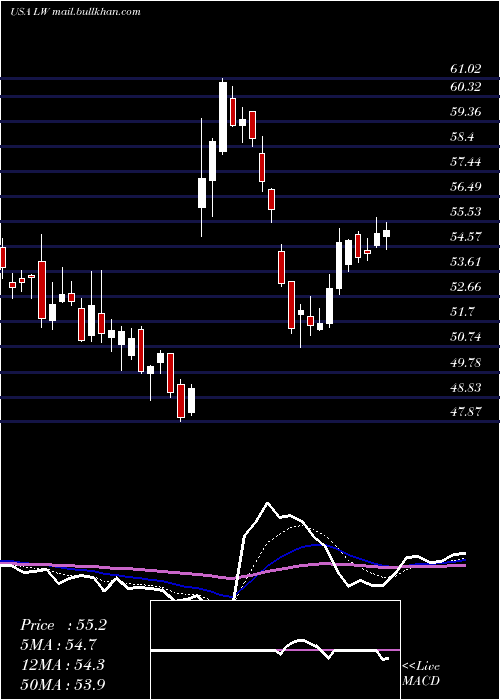Click inside the Live MACD inset box

click(x=275, y=650)
